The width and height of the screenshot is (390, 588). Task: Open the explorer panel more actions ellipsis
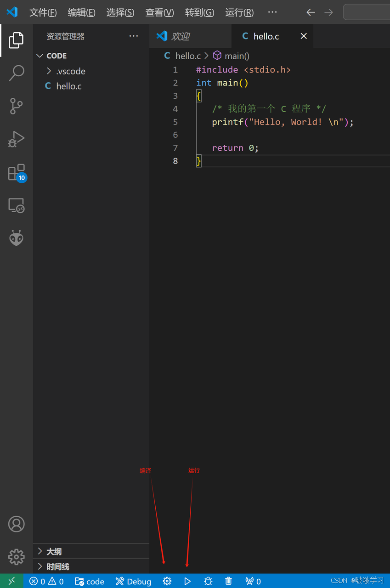[134, 36]
